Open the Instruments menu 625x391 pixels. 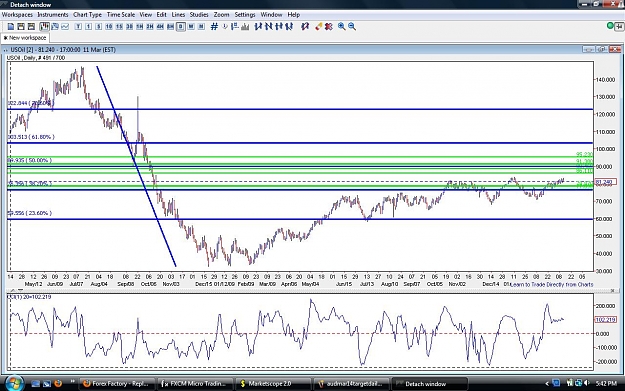click(53, 15)
